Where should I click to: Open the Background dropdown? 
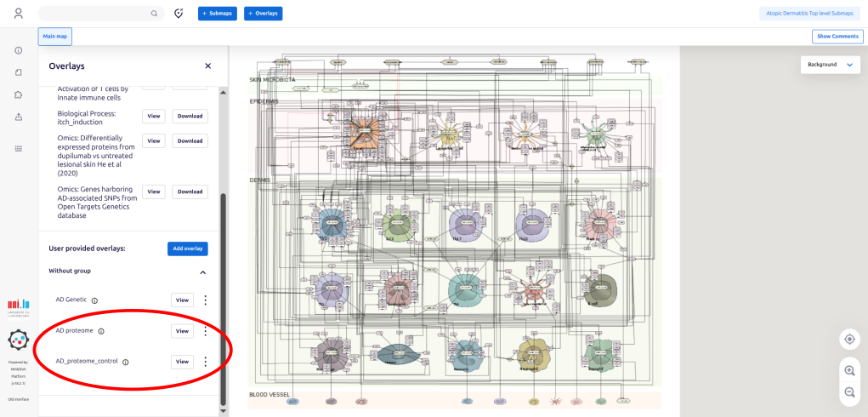click(x=828, y=65)
